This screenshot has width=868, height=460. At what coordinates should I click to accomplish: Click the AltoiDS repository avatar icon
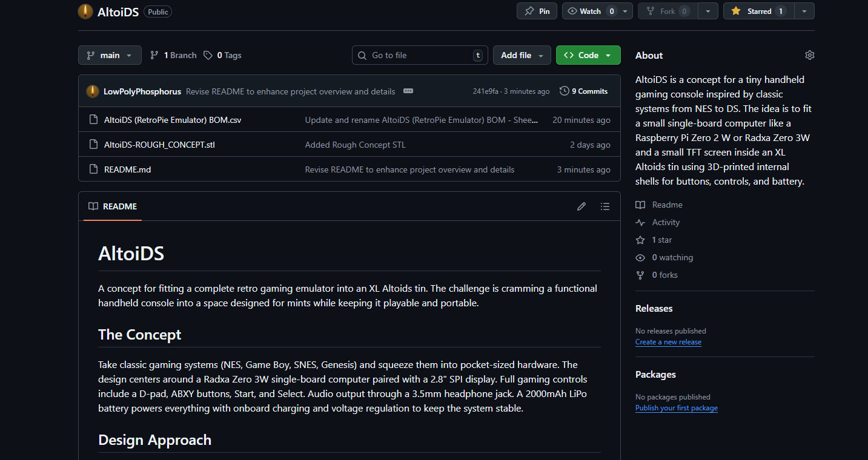click(85, 11)
